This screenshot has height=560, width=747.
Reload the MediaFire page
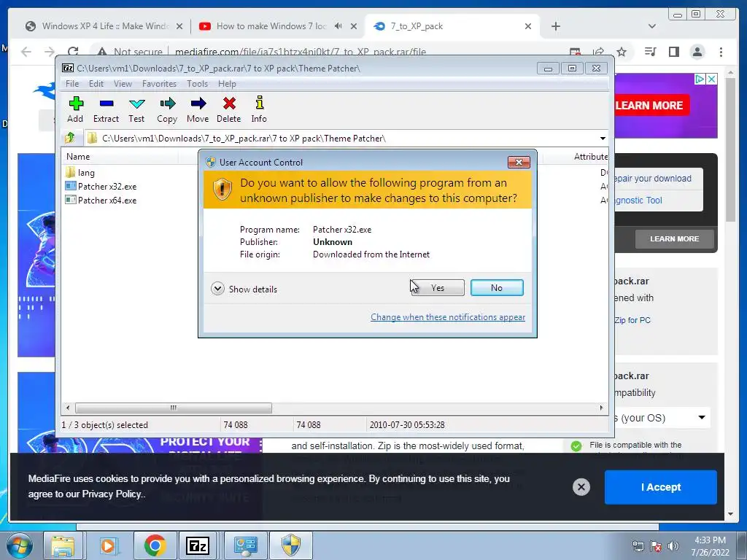[73, 52]
